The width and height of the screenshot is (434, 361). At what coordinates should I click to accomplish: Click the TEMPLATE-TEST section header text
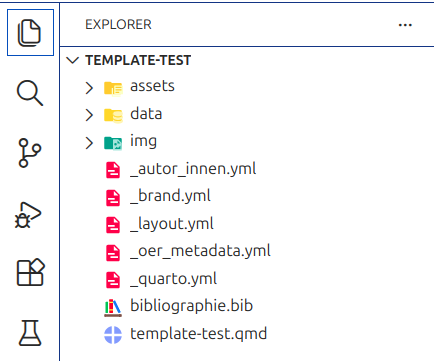138,60
